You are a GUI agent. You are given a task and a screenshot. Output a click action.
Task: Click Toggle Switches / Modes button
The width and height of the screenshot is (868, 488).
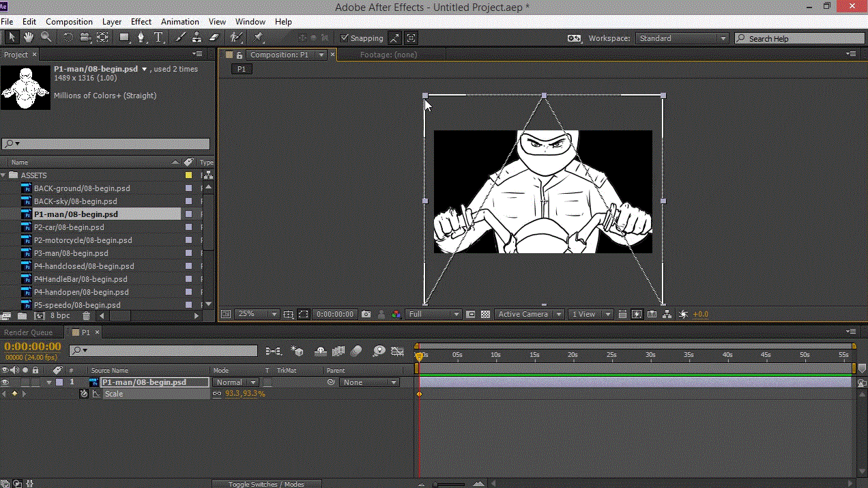pyautogui.click(x=266, y=484)
